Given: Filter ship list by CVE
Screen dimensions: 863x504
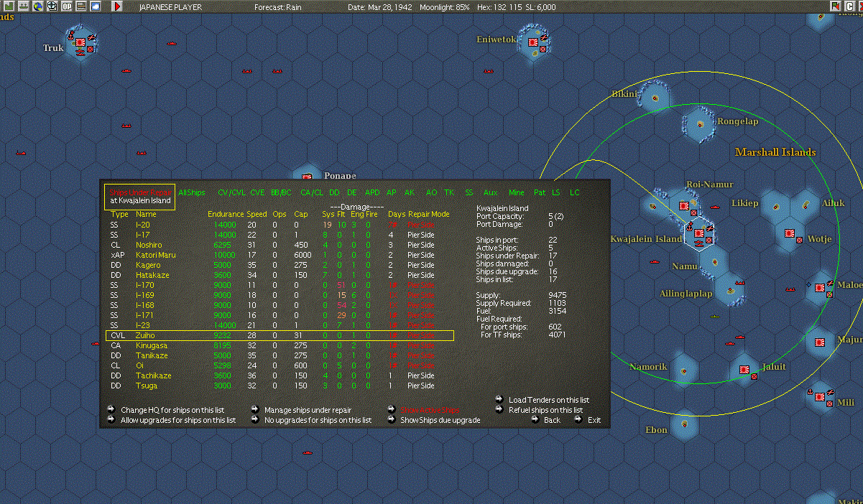Looking at the screenshot, I should (x=257, y=192).
